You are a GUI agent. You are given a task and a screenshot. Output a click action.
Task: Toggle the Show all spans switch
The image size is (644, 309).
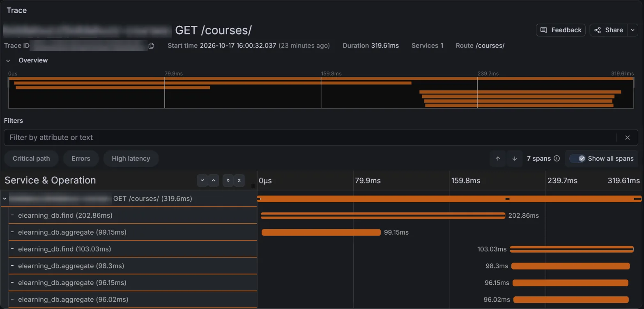click(577, 159)
